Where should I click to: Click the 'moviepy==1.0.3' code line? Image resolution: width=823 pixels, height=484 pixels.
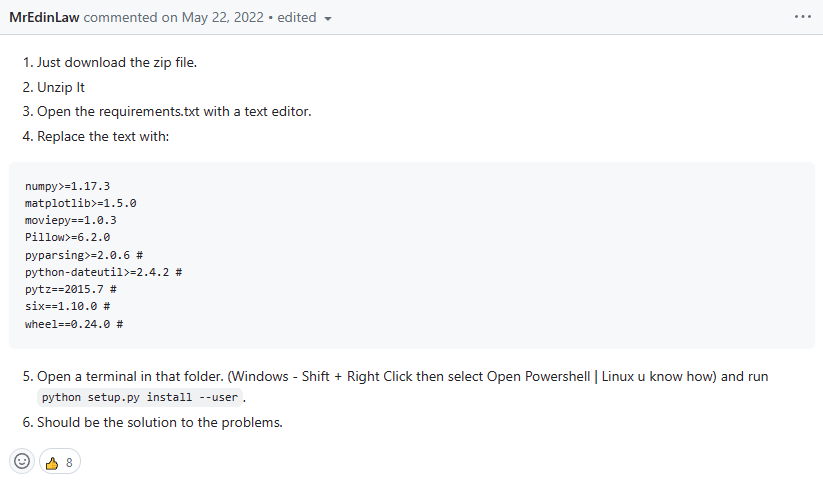pyautogui.click(x=71, y=220)
